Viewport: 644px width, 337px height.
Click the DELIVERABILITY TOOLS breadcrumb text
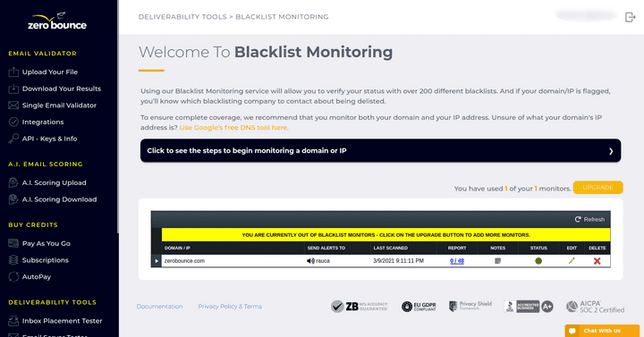(x=182, y=17)
